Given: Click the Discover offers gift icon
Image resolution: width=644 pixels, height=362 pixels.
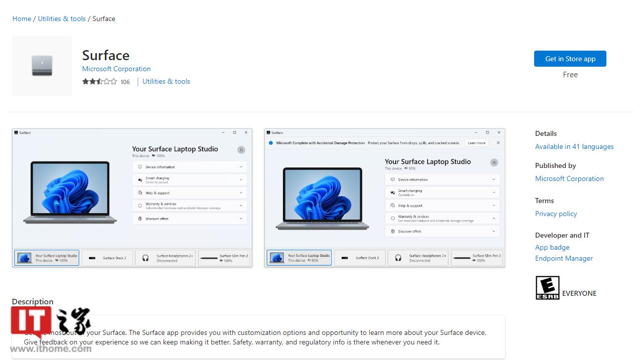Looking at the screenshot, I should (x=141, y=218).
